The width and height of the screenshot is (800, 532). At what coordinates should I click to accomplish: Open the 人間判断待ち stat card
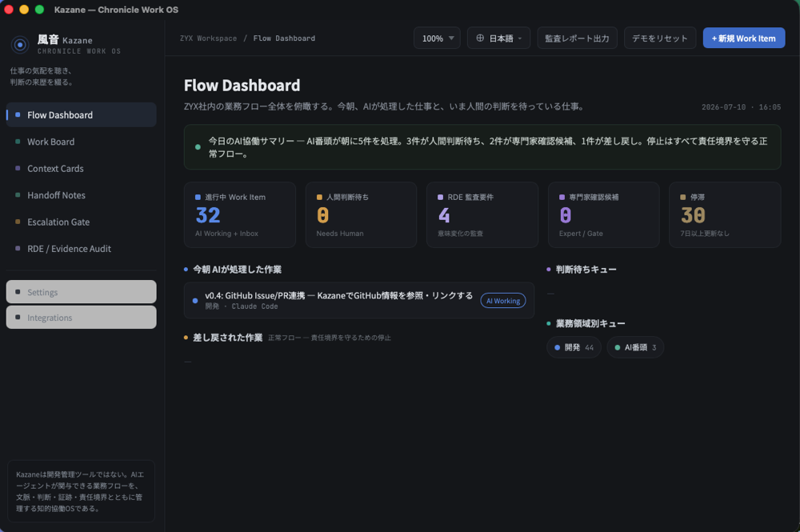[362, 214]
